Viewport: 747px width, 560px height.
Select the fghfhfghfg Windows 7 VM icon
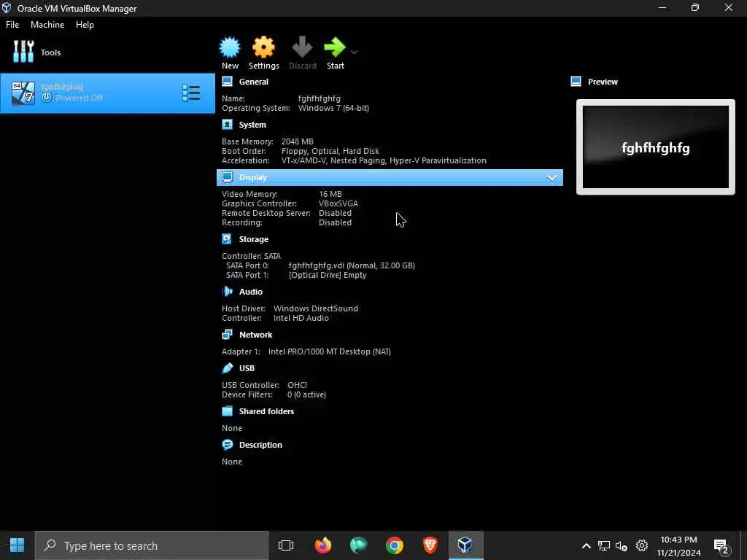pos(23,93)
